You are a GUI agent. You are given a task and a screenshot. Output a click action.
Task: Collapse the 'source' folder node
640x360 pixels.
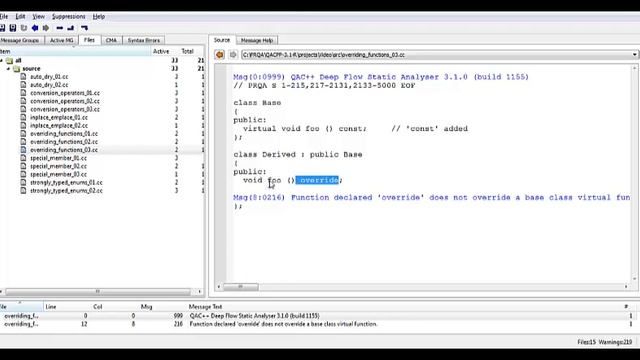9,69
